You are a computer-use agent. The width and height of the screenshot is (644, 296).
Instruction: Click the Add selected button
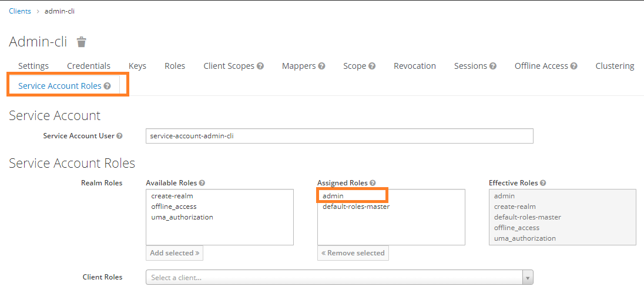[x=175, y=253]
